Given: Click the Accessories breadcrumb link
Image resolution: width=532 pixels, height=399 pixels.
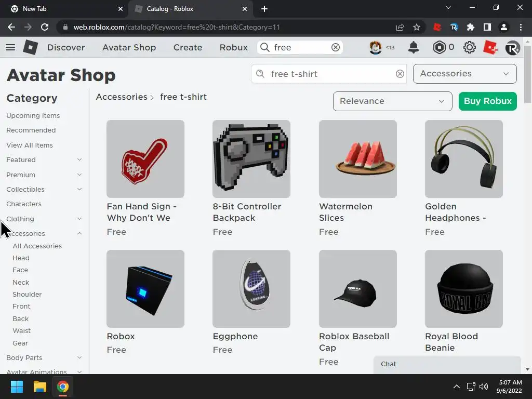Looking at the screenshot, I should (122, 97).
